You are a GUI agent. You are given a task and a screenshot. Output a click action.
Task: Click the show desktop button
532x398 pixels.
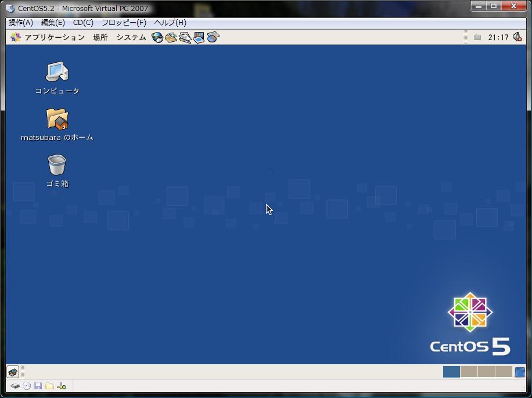13,372
